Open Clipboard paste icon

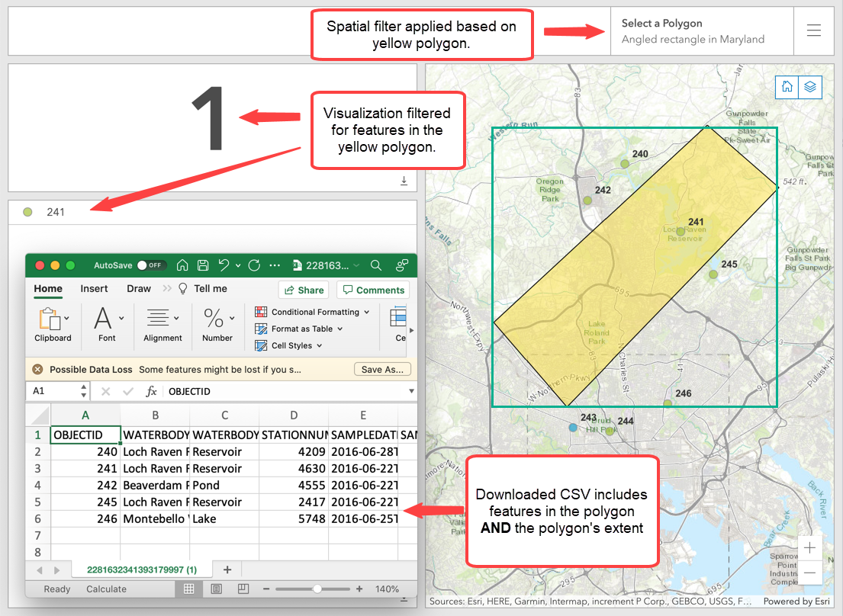(49, 319)
